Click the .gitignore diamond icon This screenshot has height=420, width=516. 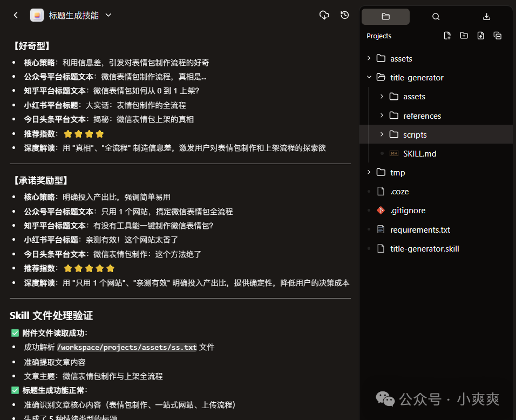(381, 210)
